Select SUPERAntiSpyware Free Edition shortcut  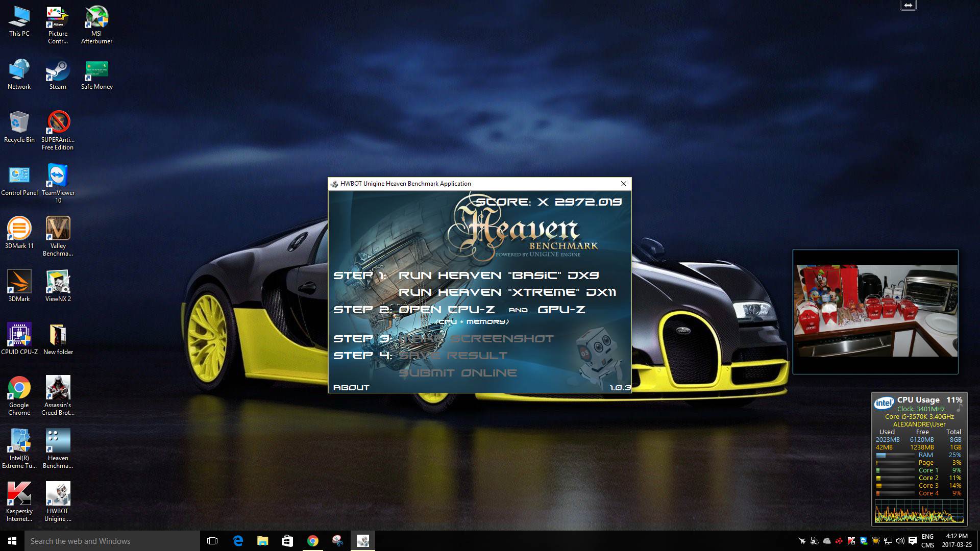pyautogui.click(x=58, y=131)
